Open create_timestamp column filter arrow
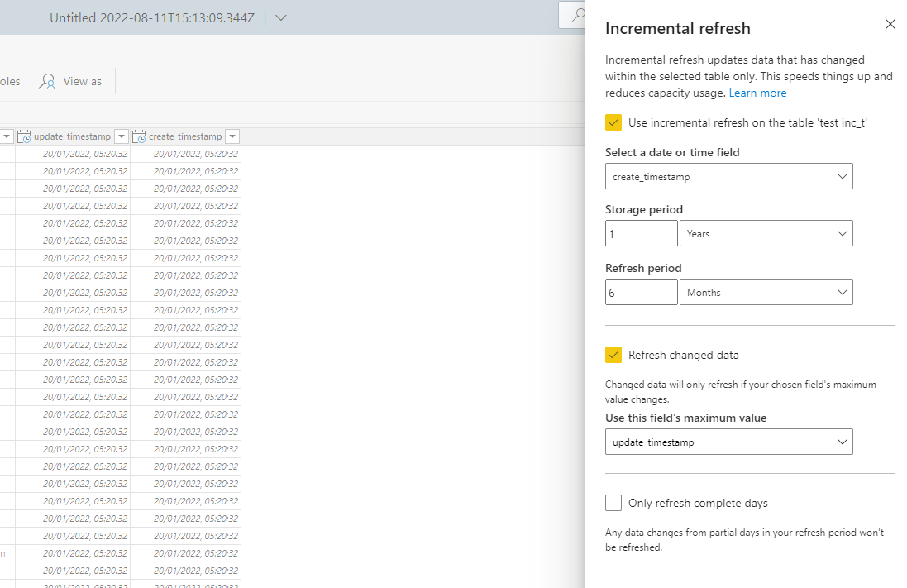Screen dimensions: 907x588 232,136
